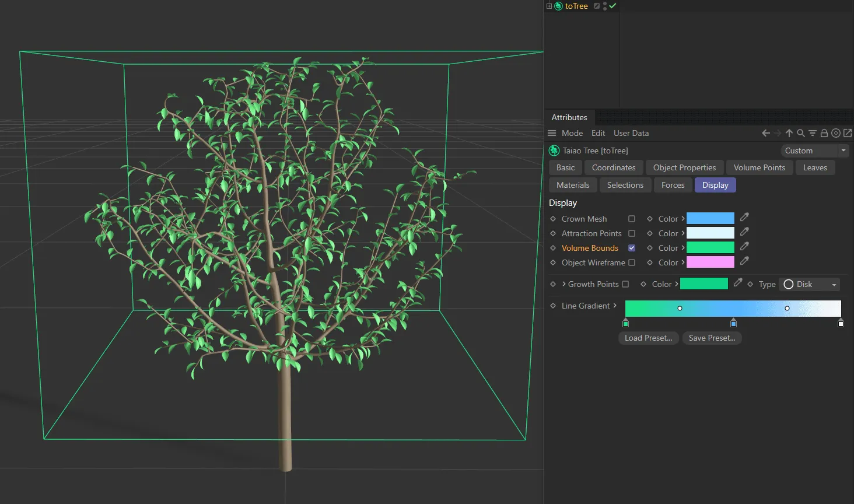Screen dimensions: 854x504
Task: Enable the Crown Mesh checkbox
Action: tap(632, 219)
